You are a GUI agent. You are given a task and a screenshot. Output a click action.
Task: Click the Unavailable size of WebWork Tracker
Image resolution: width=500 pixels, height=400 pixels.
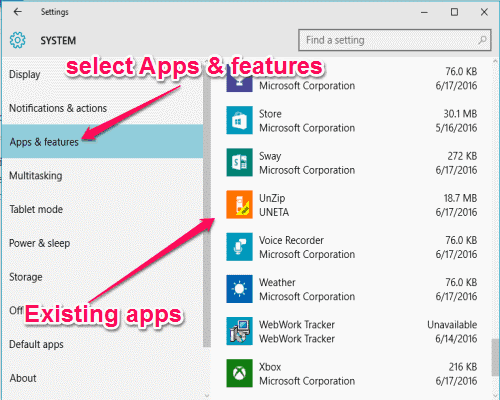(452, 324)
